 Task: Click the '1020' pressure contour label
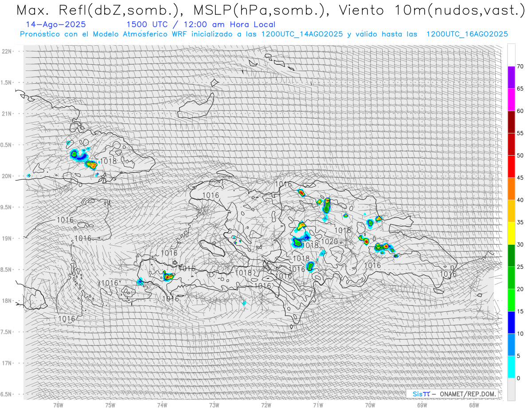coord(329,241)
